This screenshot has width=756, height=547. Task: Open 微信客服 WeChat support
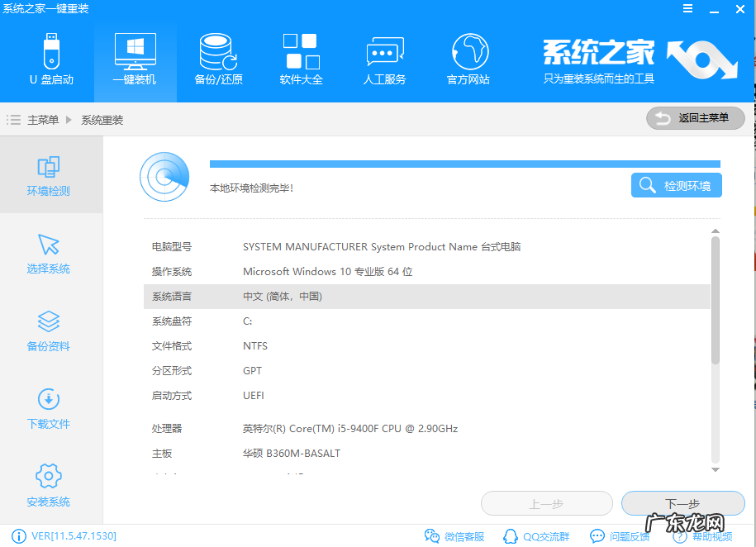(x=453, y=535)
